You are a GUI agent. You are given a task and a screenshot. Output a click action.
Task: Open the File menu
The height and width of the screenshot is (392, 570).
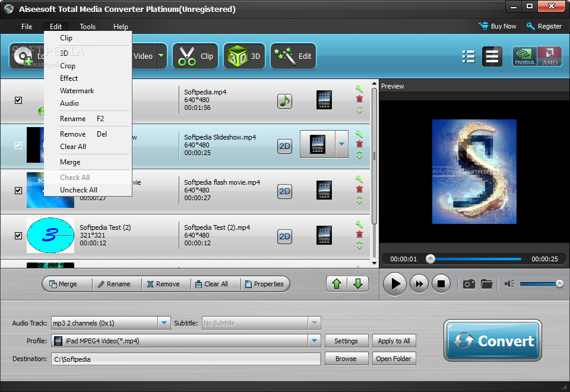27,27
